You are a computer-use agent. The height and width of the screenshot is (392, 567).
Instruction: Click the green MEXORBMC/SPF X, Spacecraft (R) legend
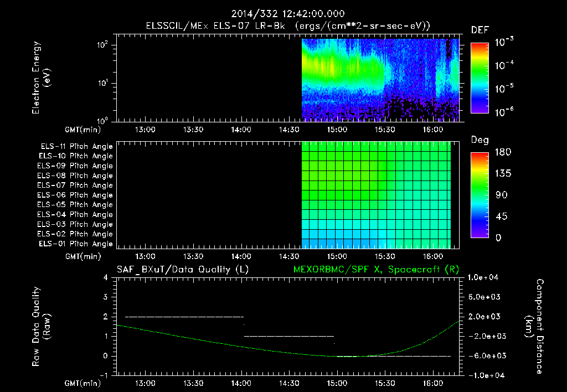(x=376, y=270)
